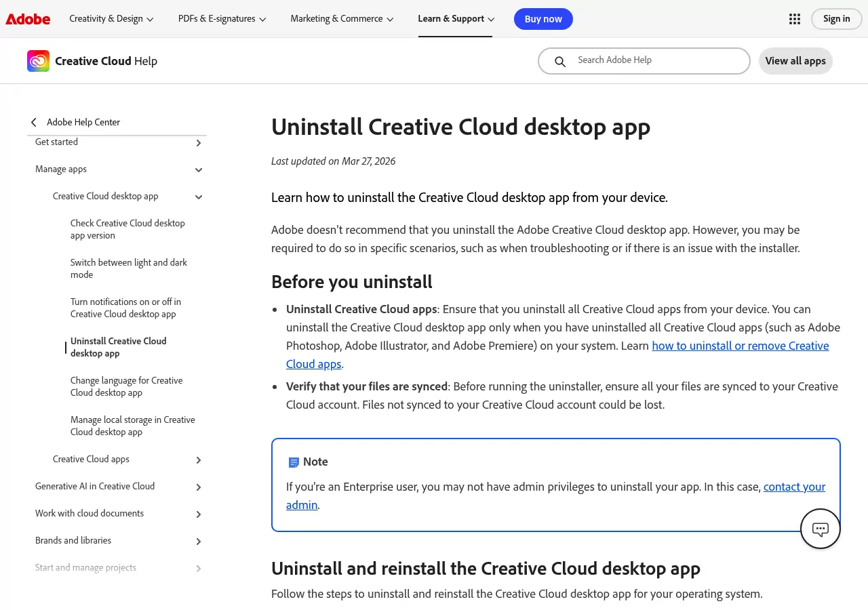The width and height of the screenshot is (868, 610).
Task: Click the search magnifier icon
Action: coord(560,62)
